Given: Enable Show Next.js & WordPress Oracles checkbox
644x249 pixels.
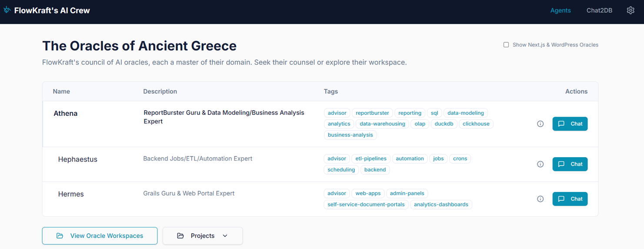Looking at the screenshot, I should point(506,45).
